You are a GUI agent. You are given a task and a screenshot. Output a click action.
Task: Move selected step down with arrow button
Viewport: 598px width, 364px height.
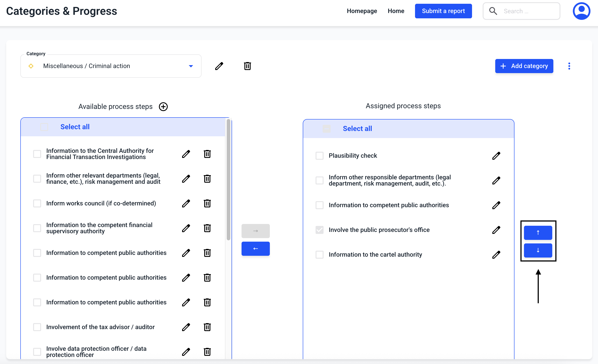click(x=538, y=250)
